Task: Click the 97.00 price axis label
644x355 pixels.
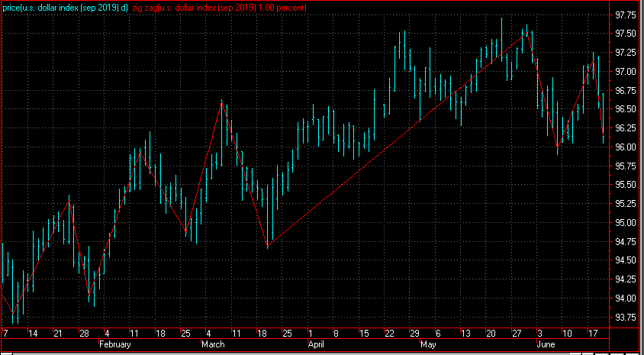Action: coord(626,72)
